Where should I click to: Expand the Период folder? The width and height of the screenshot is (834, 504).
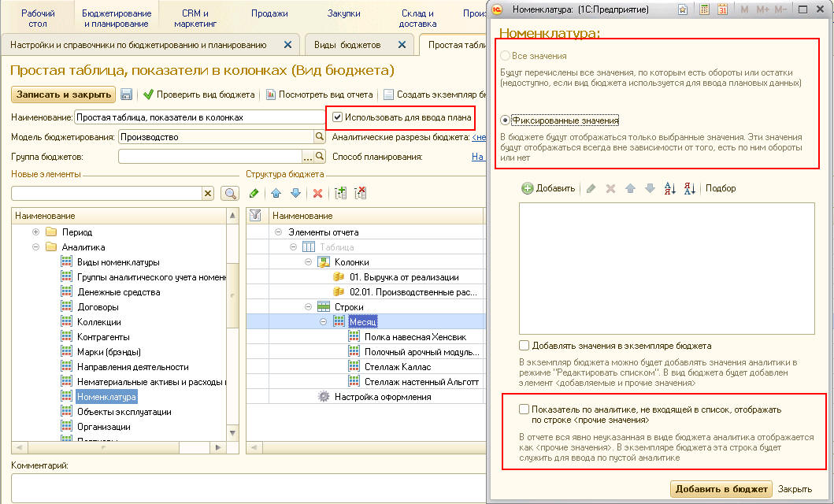click(35, 232)
